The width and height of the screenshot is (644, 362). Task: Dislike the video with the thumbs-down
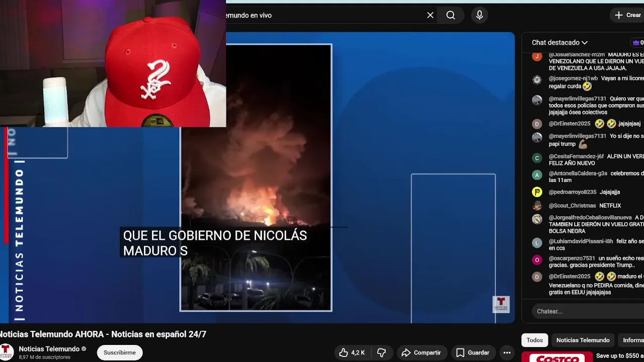(382, 353)
